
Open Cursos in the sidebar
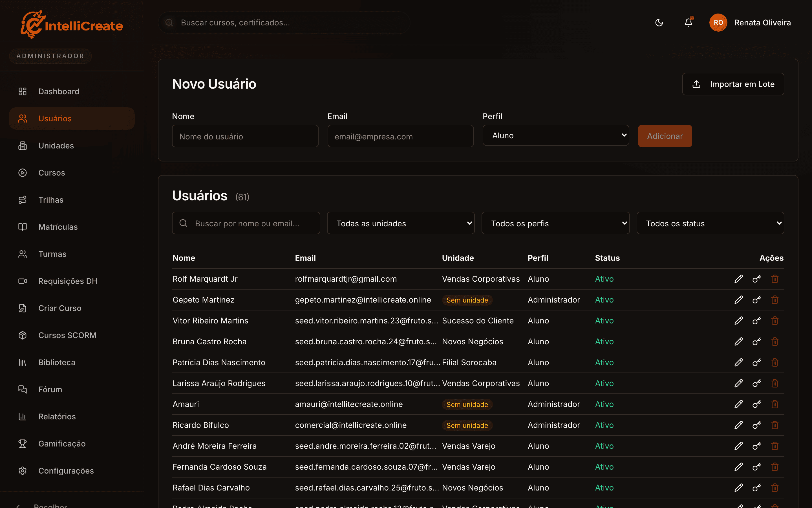pyautogui.click(x=72, y=173)
